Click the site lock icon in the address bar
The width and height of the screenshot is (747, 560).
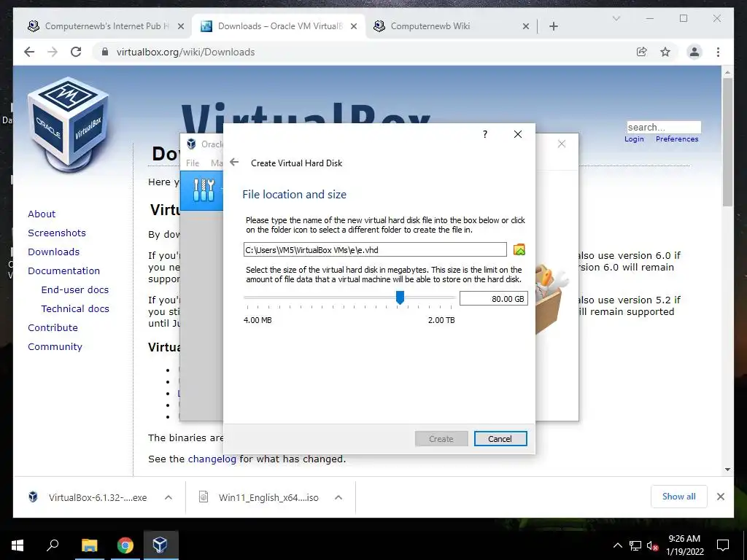tap(105, 52)
